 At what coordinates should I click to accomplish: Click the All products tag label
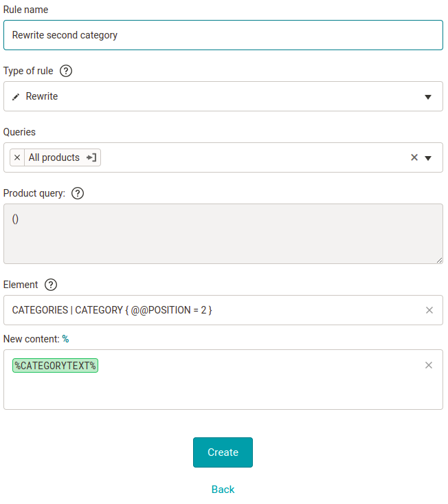pyautogui.click(x=54, y=157)
